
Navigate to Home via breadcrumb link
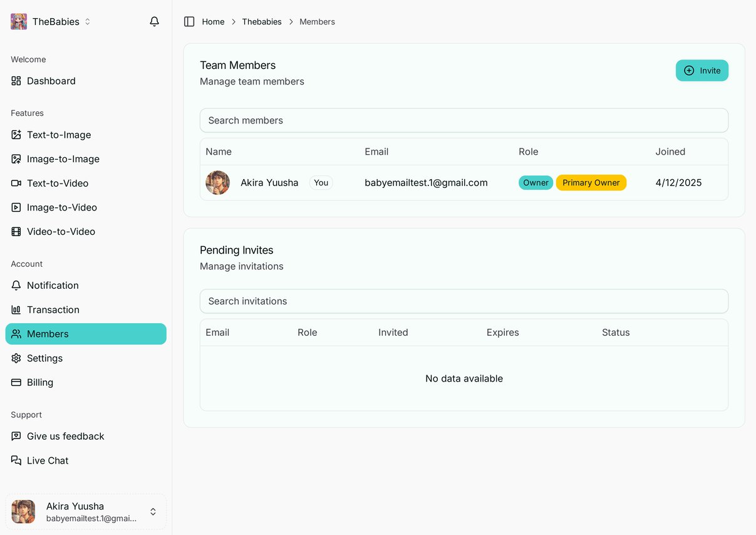coord(213,21)
